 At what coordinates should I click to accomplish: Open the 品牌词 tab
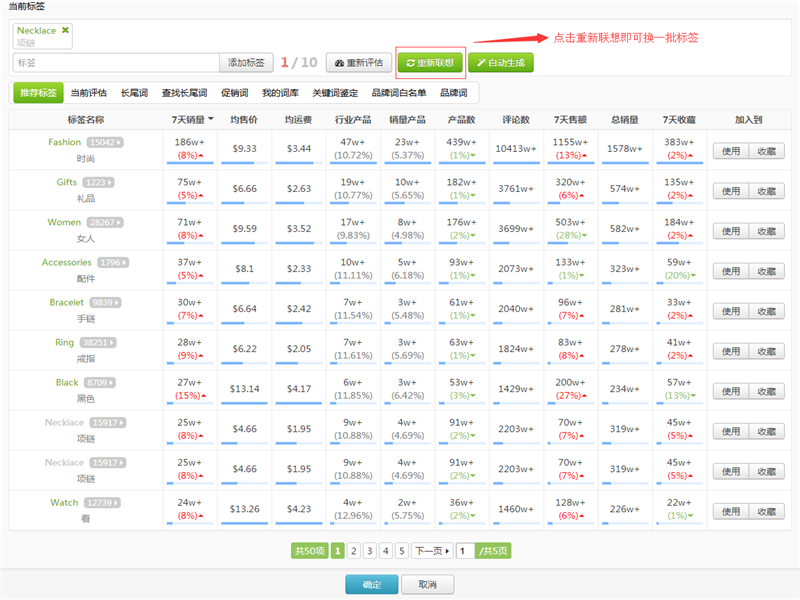point(454,93)
